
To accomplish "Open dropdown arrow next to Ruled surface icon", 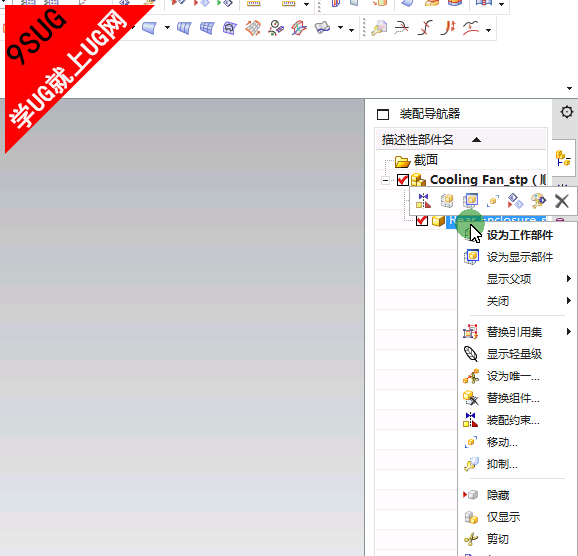I will coord(167,28).
